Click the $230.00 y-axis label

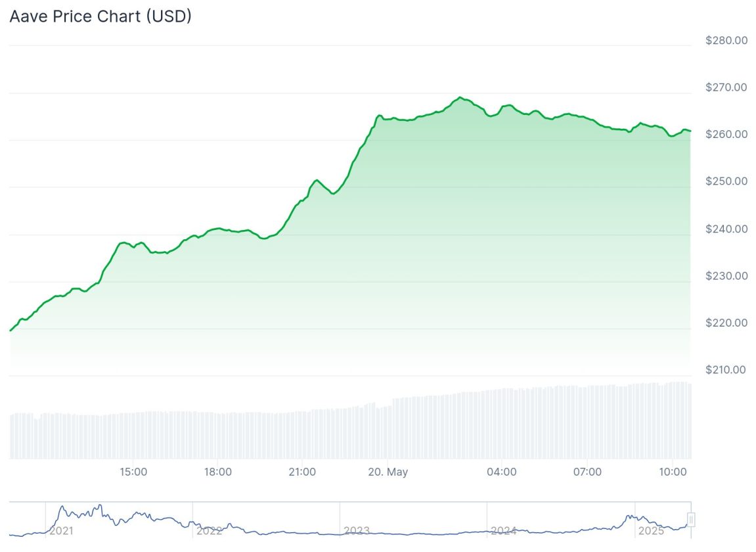[x=726, y=276]
